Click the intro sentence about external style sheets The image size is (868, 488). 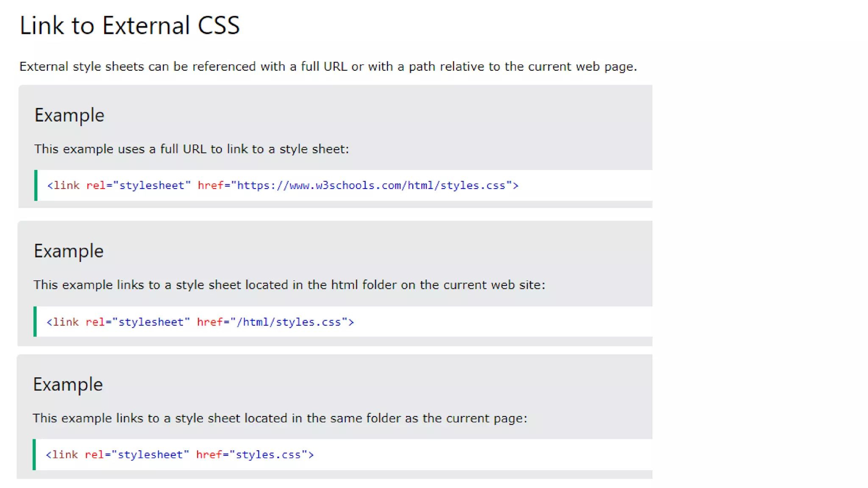click(x=328, y=67)
